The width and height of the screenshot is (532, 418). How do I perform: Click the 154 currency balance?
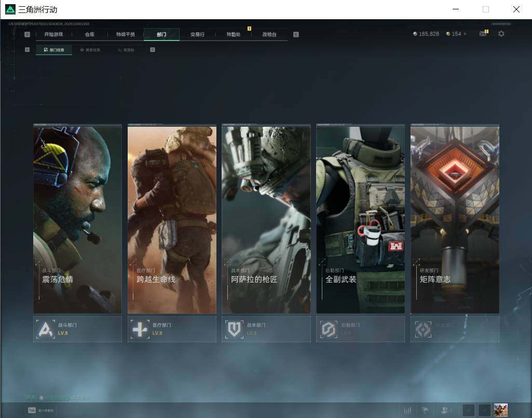coord(456,34)
